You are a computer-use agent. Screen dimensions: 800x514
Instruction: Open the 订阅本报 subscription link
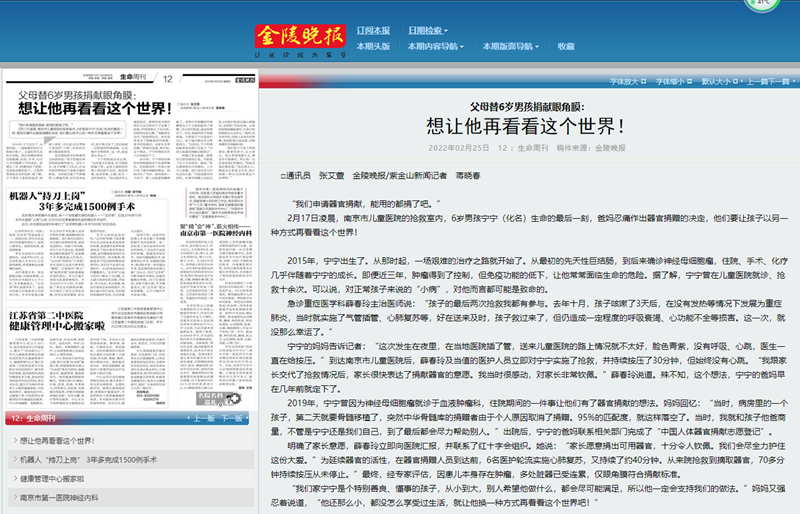pos(373,31)
